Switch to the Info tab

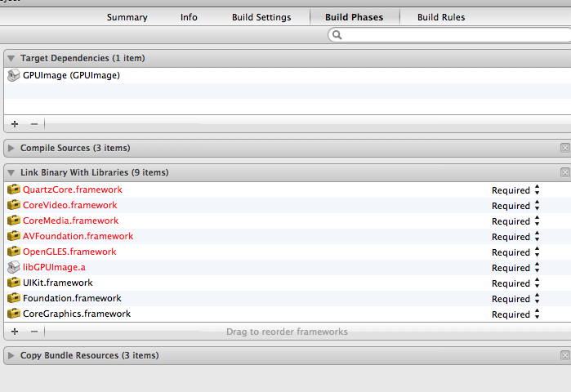point(189,17)
